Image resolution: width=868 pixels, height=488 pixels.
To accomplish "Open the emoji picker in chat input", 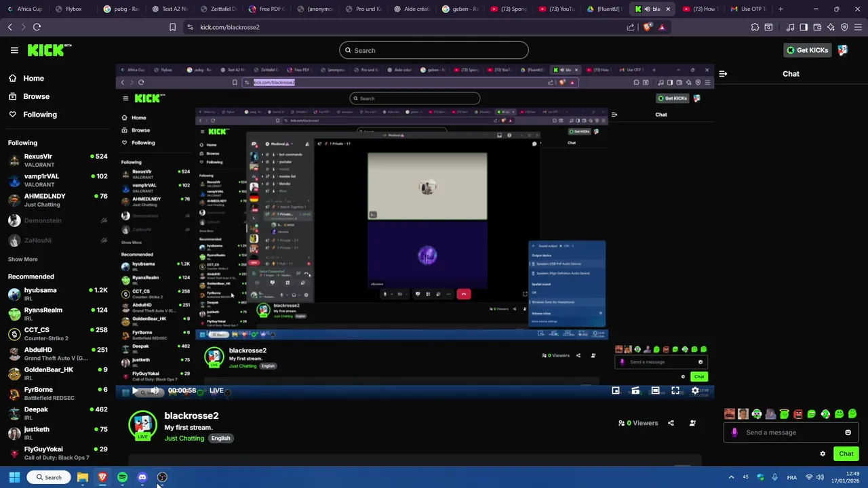I will (x=848, y=432).
